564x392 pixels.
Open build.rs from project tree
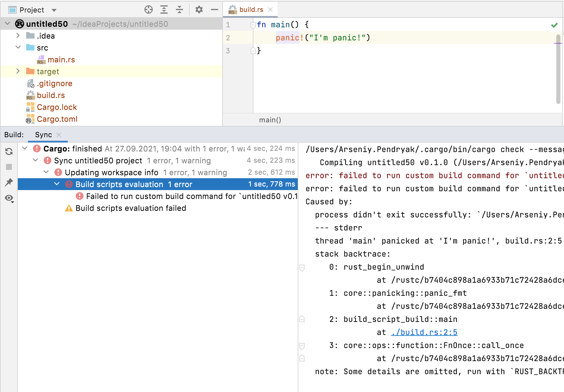click(x=51, y=95)
